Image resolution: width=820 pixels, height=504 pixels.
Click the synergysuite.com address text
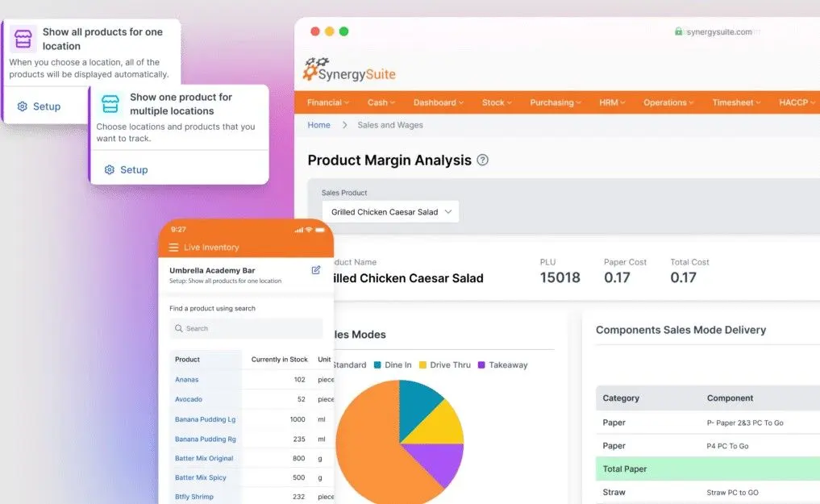pyautogui.click(x=719, y=32)
